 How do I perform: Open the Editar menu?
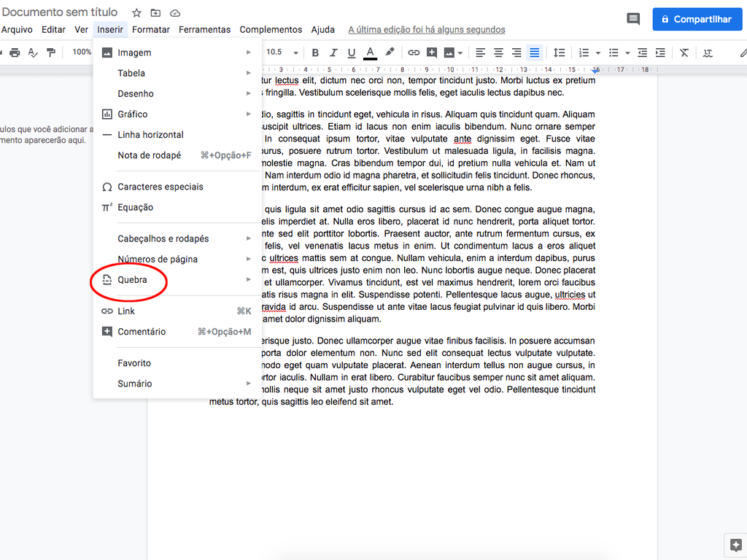pos(53,29)
